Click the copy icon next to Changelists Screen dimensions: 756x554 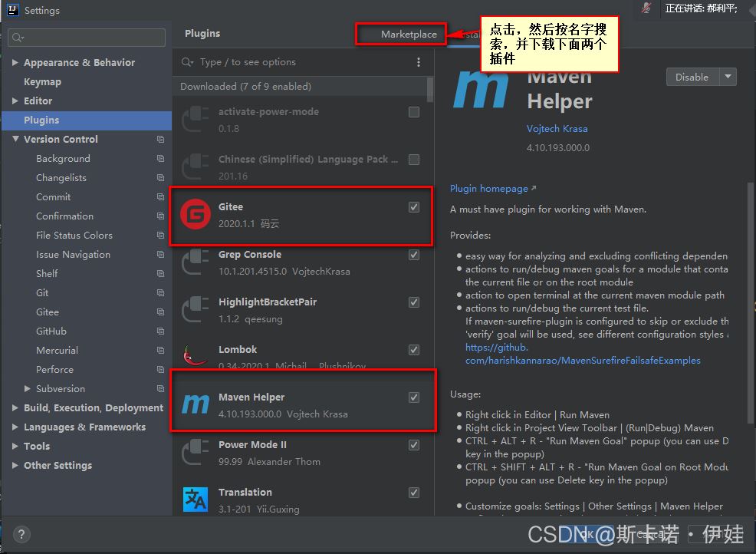pyautogui.click(x=160, y=178)
